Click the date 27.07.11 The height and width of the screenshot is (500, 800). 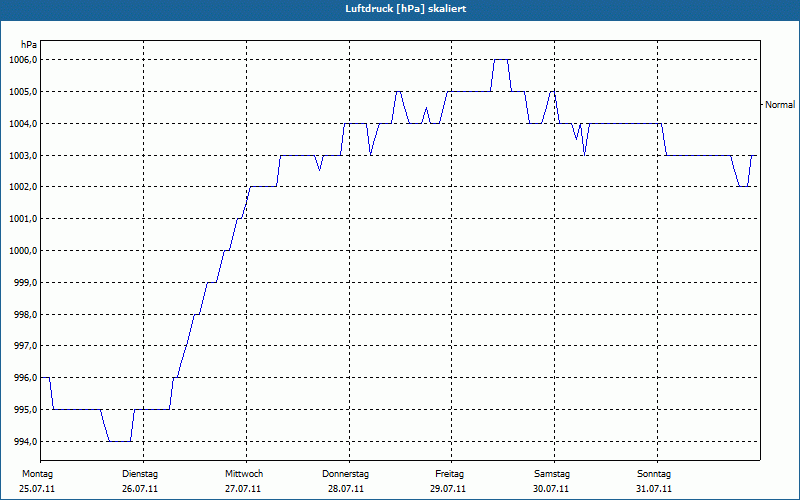[x=243, y=489]
